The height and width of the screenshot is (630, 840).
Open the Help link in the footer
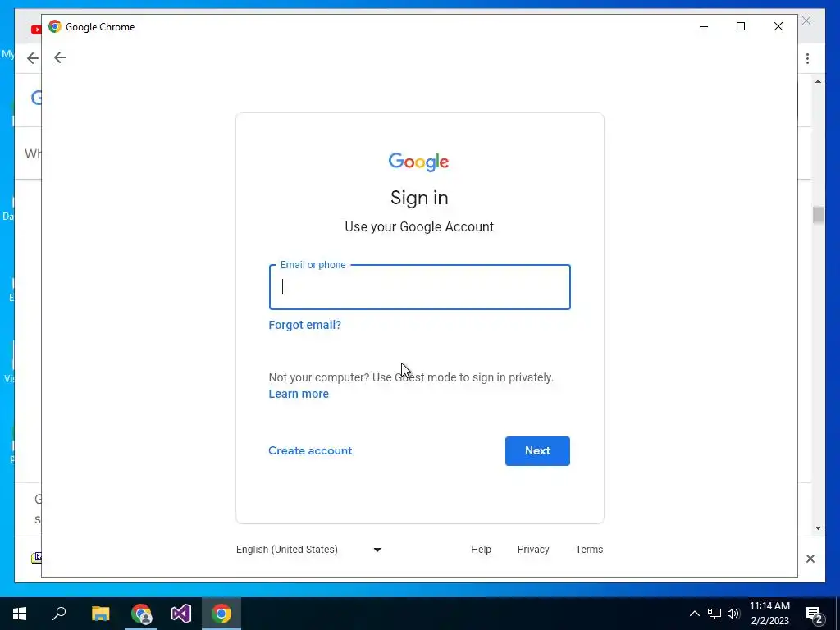pos(481,550)
